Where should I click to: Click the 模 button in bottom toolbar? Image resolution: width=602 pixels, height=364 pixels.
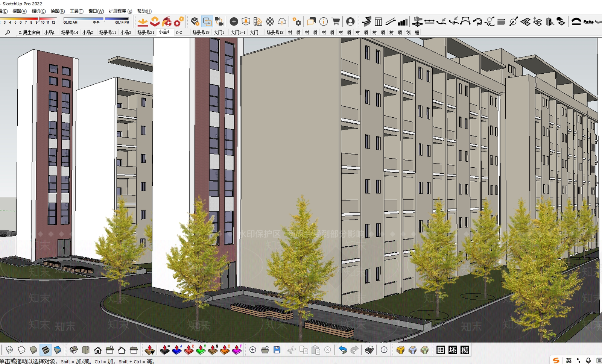465,350
